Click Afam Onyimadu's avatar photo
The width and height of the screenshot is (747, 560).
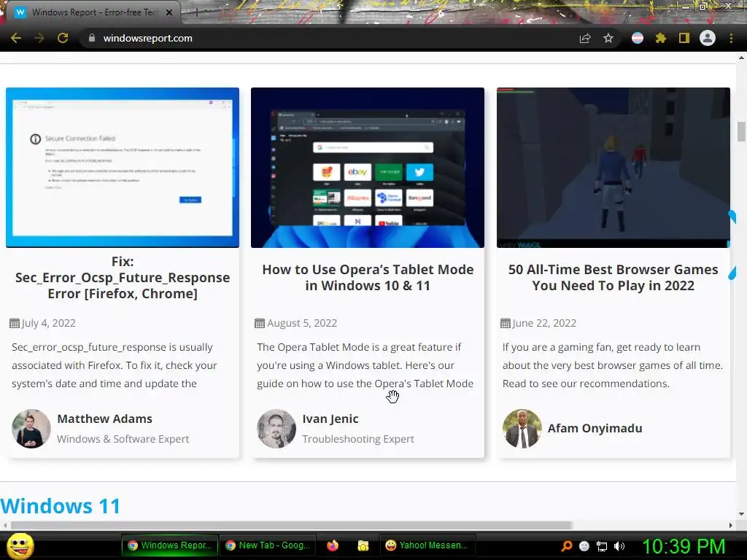pyautogui.click(x=522, y=429)
